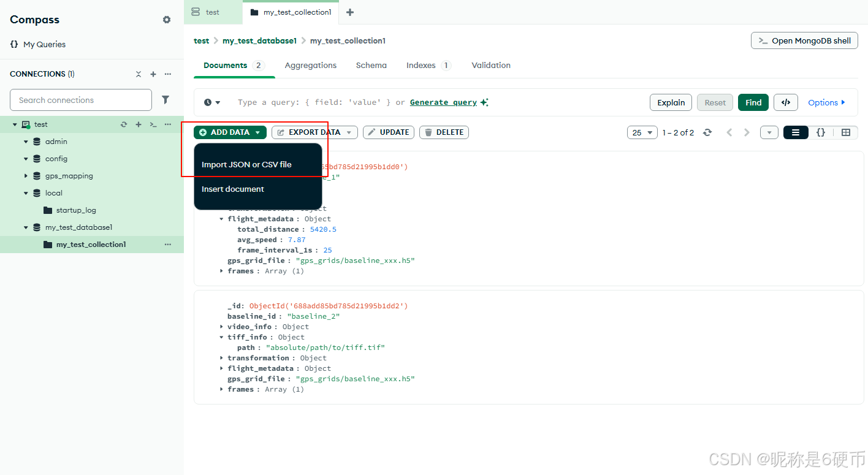Expand transformation in baseline_2 document
868x475 pixels.
tap(222, 358)
